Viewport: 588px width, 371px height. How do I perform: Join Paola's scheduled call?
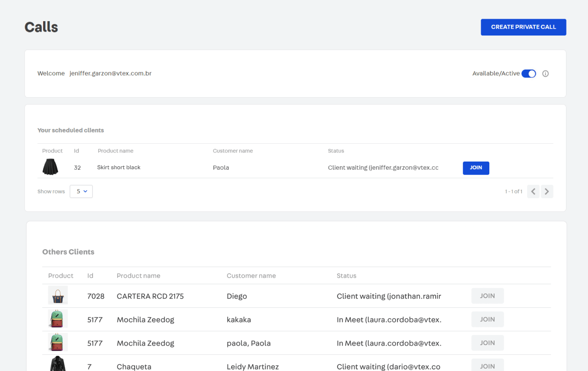point(475,168)
